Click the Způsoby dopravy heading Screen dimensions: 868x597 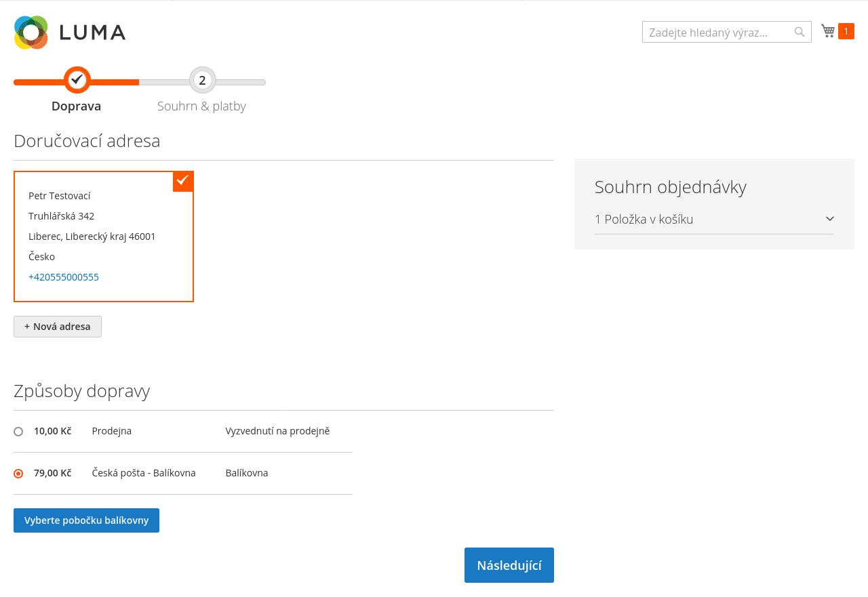[81, 391]
